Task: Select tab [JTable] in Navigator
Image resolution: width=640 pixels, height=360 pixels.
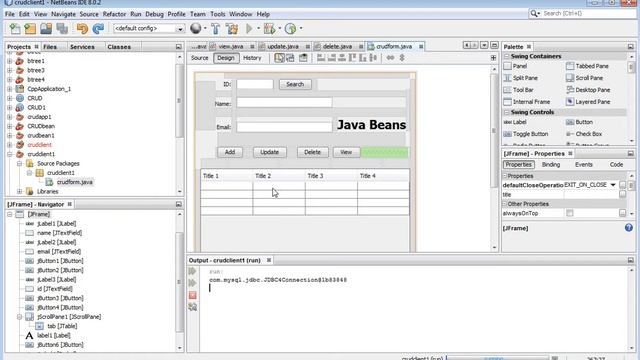Action: pyautogui.click(x=62, y=326)
